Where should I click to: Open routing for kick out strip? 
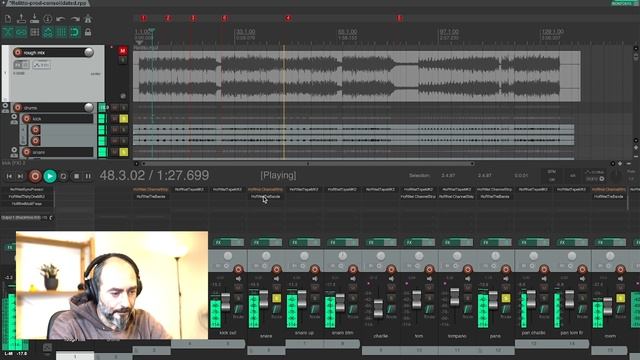238,310
